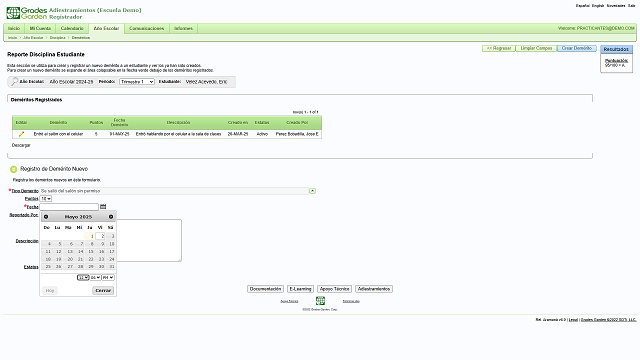Image resolution: width=640 pixels, height=360 pixels.
Task: Click into the Fecha date input field
Action: click(x=69, y=207)
